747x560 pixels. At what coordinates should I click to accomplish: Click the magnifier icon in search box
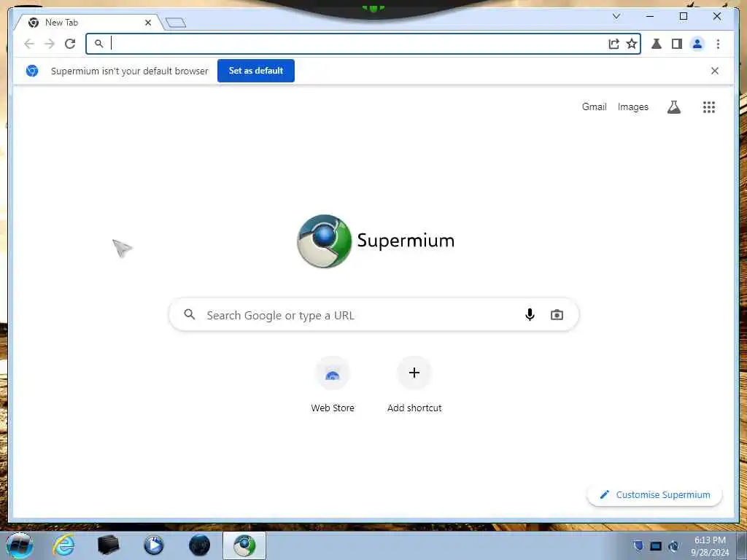(x=190, y=315)
